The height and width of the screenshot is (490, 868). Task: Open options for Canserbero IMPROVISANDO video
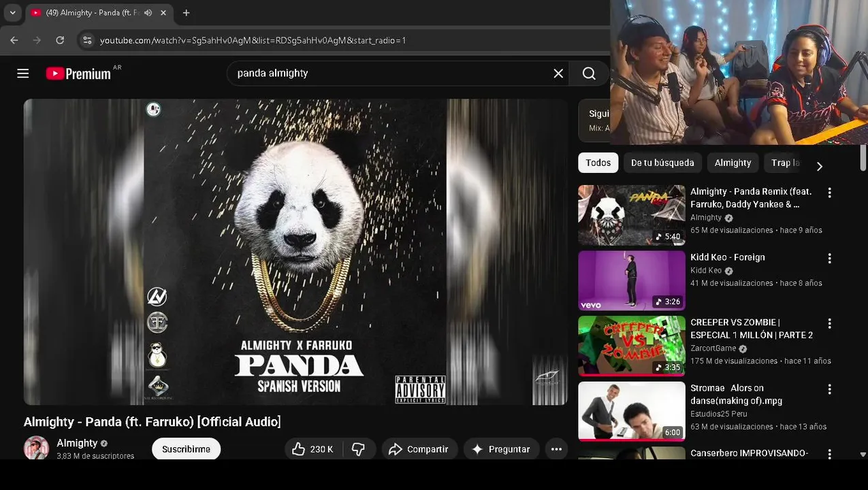829,454
